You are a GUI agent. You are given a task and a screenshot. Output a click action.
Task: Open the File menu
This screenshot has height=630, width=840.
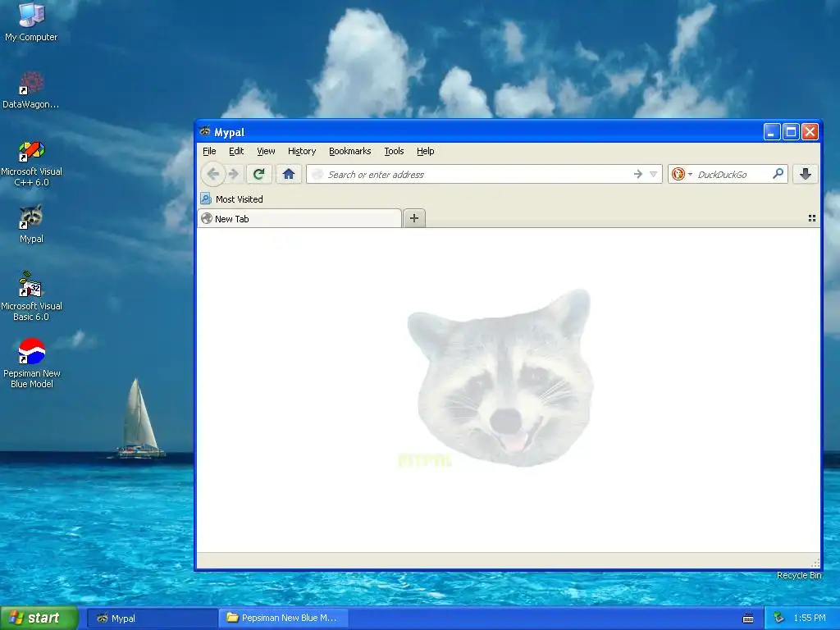[209, 151]
